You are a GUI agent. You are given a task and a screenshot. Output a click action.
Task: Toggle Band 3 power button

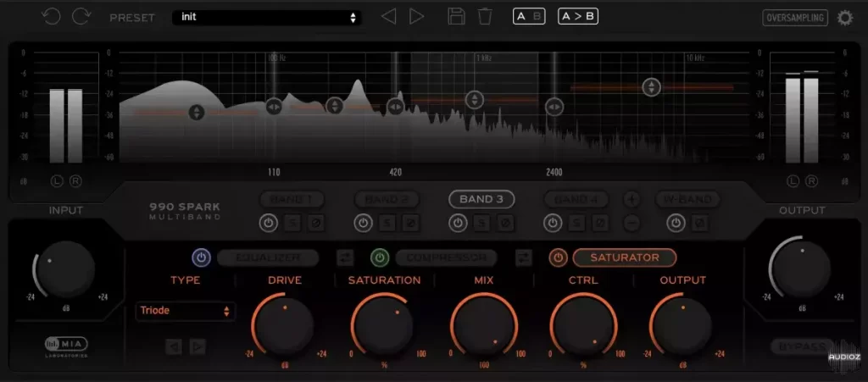(458, 224)
